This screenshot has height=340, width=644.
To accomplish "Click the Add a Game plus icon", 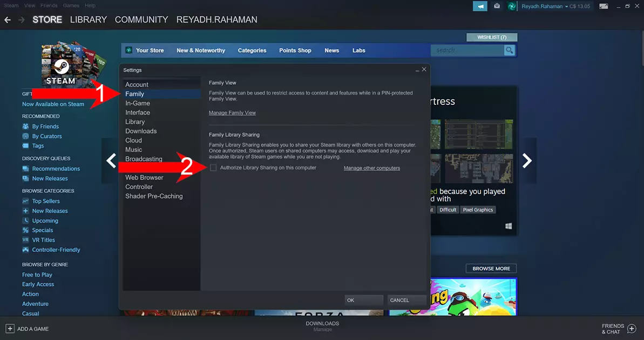I will (x=10, y=329).
